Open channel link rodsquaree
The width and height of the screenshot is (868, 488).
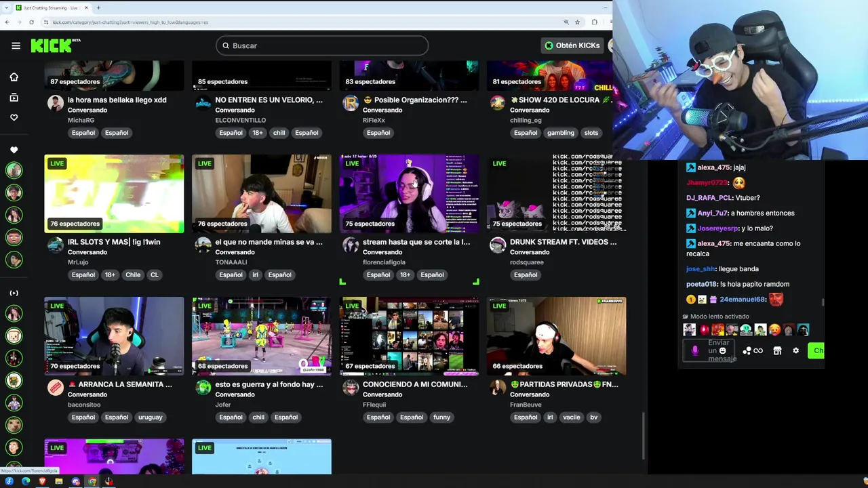click(527, 262)
